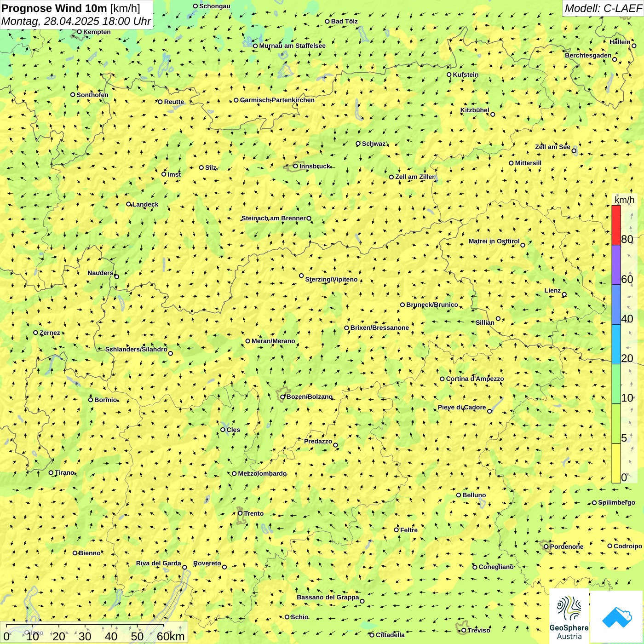Click the Feltre city label
644x644 pixels.
[x=409, y=530]
